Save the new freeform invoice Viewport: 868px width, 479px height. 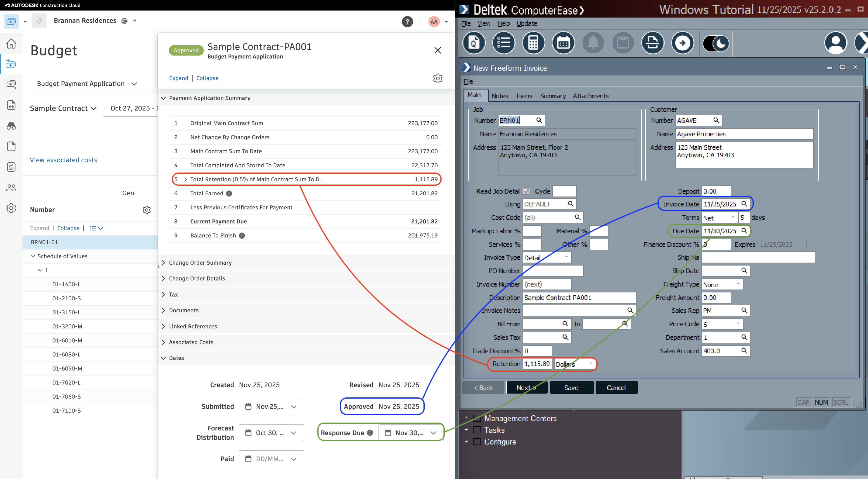point(571,387)
